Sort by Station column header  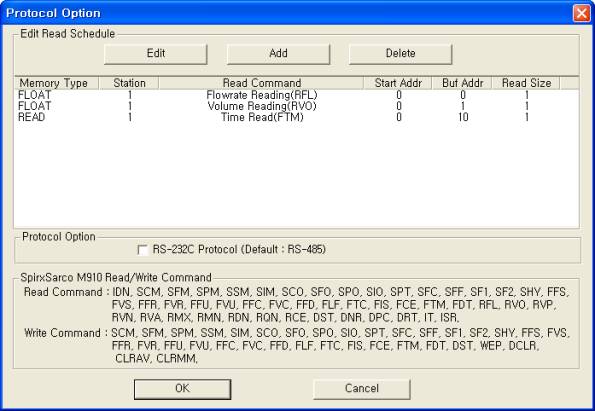pyautogui.click(x=129, y=83)
